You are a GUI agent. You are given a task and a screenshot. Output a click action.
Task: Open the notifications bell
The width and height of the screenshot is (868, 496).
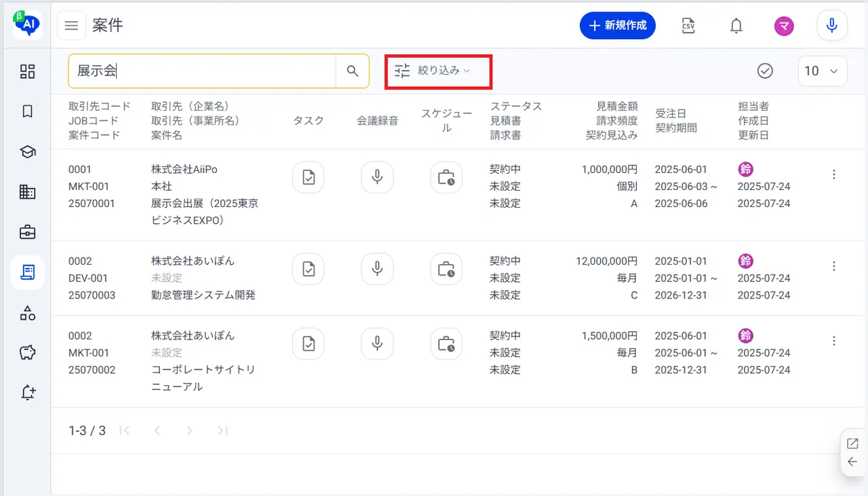pos(736,26)
